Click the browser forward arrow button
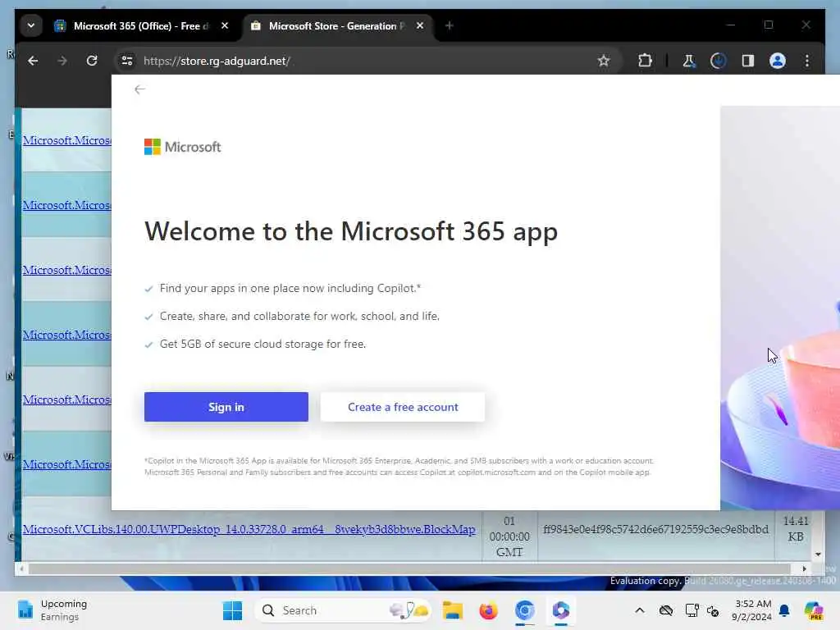 coord(62,61)
